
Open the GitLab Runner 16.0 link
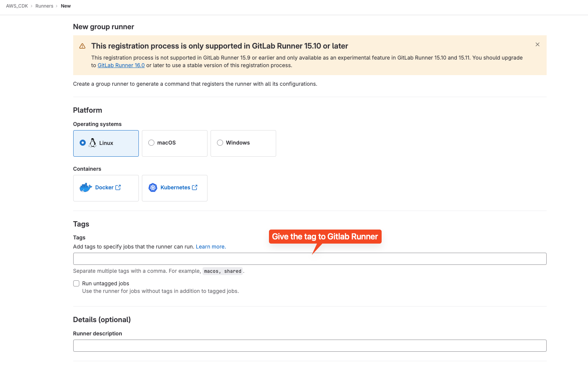121,65
